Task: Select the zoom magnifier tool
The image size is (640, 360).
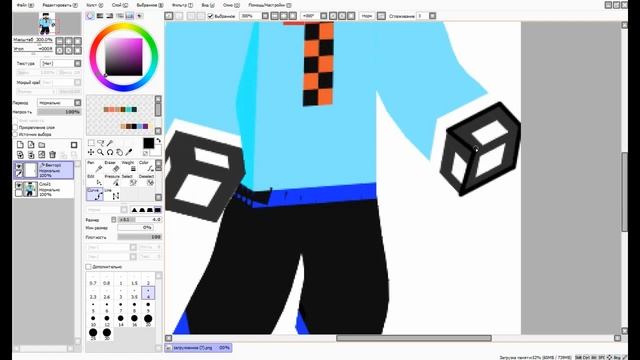Action: (x=100, y=152)
